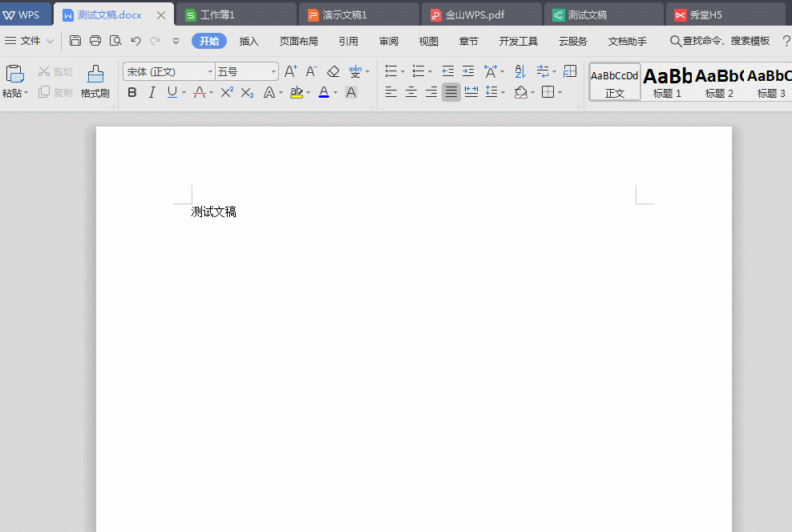This screenshot has height=532, width=792.
Task: Toggle italic formatting
Action: tap(152, 92)
